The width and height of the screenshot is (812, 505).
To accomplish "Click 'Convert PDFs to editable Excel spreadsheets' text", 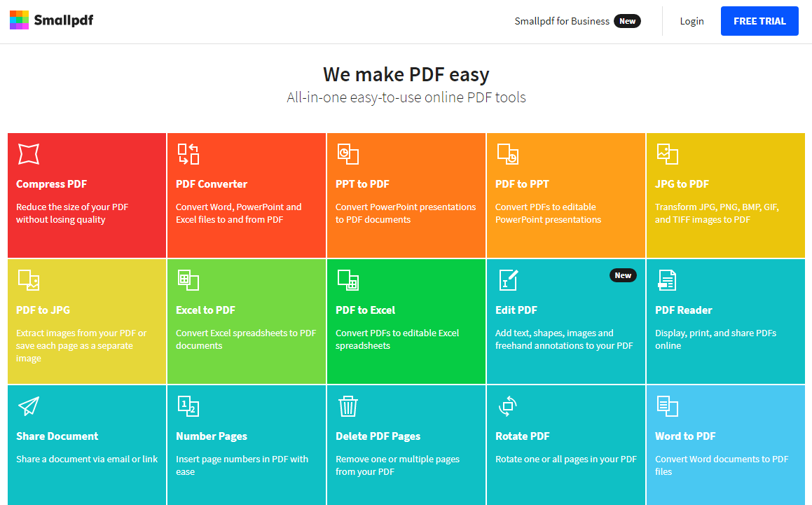I will pyautogui.click(x=397, y=339).
